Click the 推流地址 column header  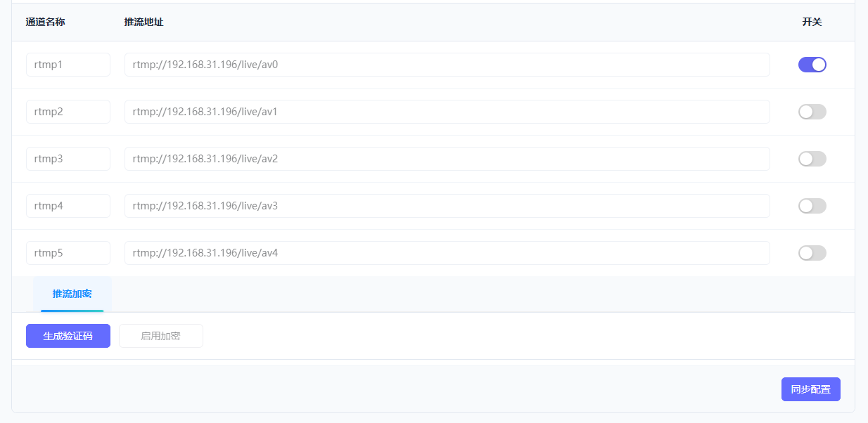pyautogui.click(x=143, y=22)
